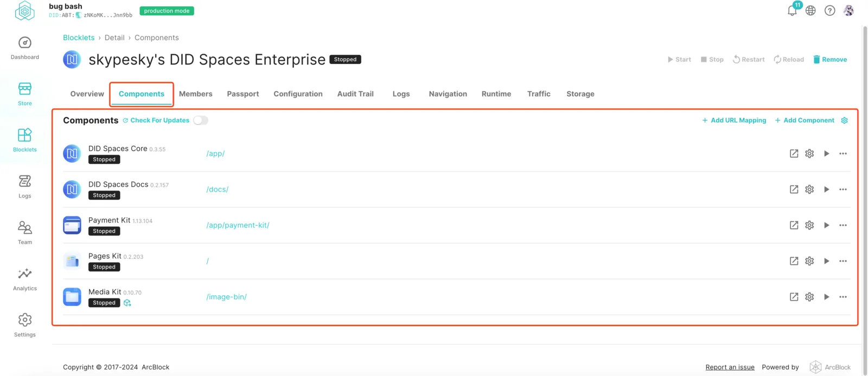The height and width of the screenshot is (376, 868).
Task: Open the user avatar menu
Action: tap(848, 10)
